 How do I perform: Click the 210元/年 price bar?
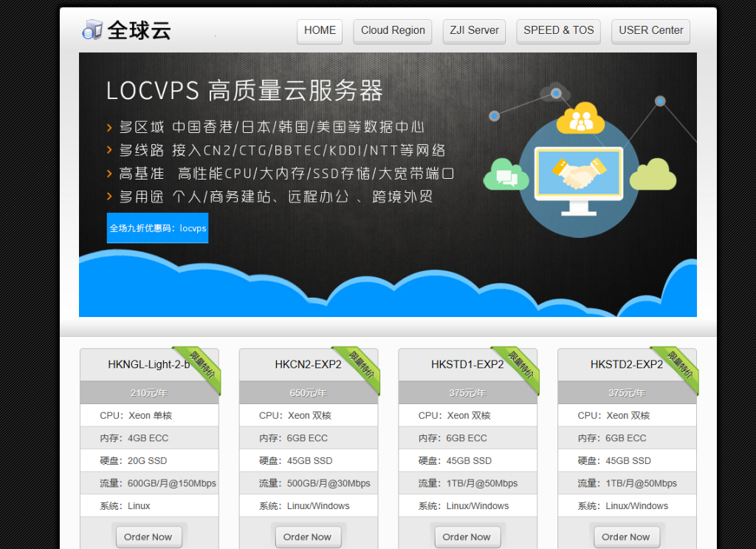click(x=149, y=393)
